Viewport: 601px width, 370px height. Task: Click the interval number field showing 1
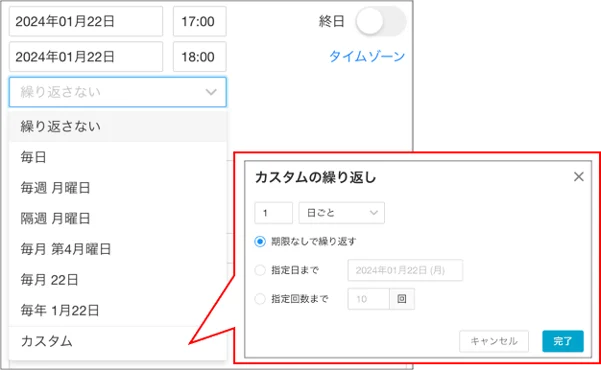(x=274, y=213)
